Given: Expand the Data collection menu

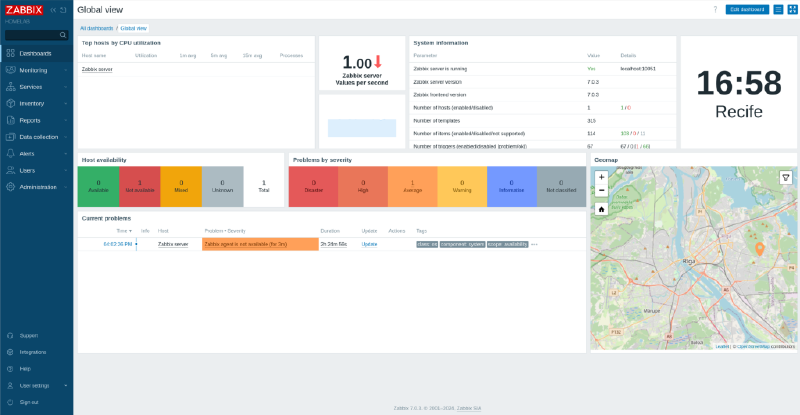Looking at the screenshot, I should point(36,136).
